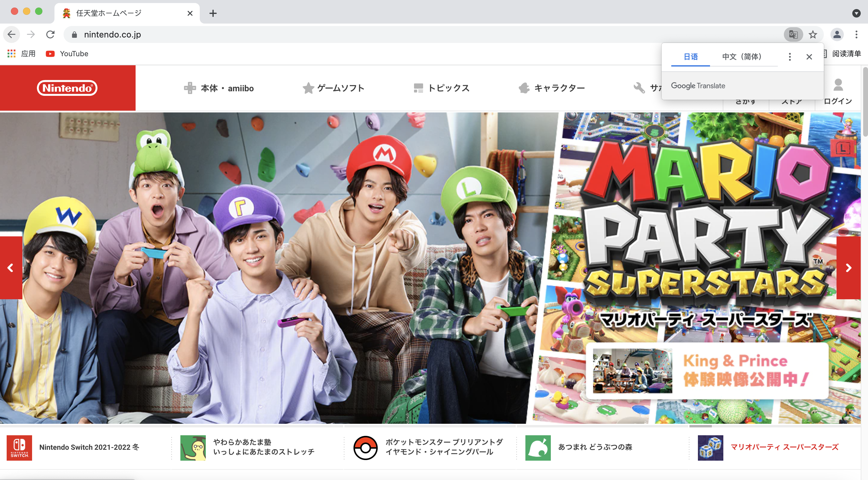Click the Nintendo Switch 2021-2022 icon
This screenshot has height=480, width=868.
coord(19,448)
